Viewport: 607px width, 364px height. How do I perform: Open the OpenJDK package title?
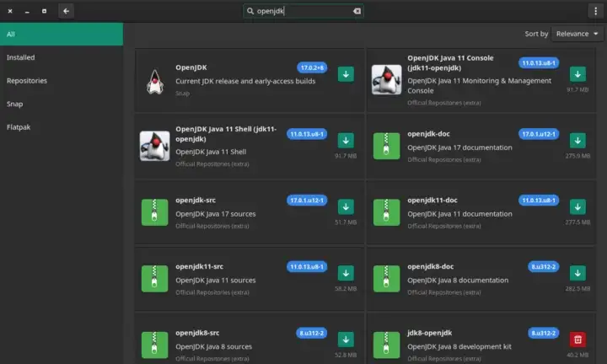tap(191, 67)
